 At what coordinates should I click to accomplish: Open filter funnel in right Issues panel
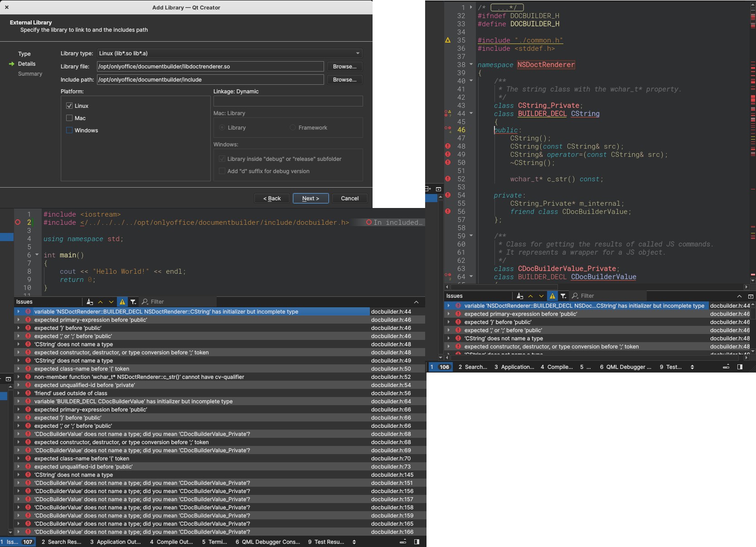point(563,296)
